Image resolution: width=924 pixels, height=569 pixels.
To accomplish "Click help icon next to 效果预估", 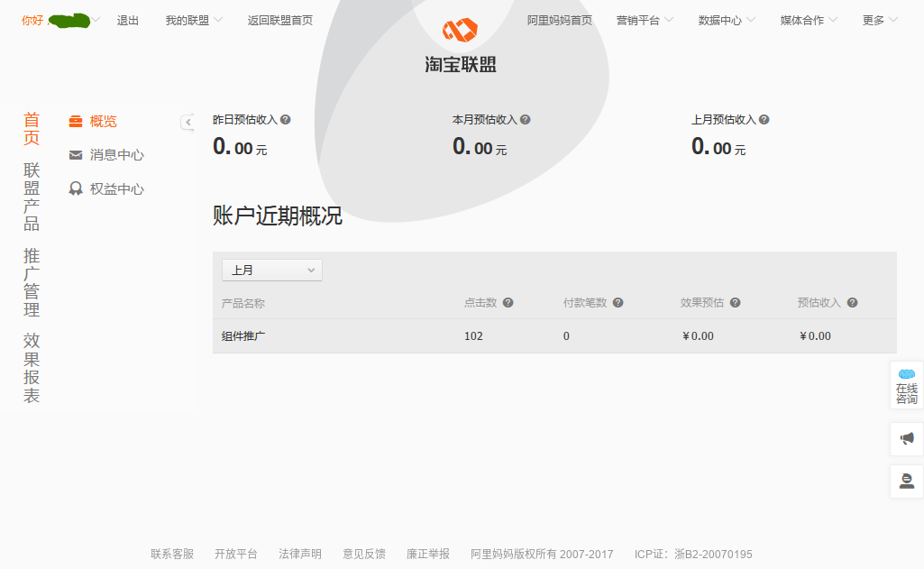I will pyautogui.click(x=735, y=302).
